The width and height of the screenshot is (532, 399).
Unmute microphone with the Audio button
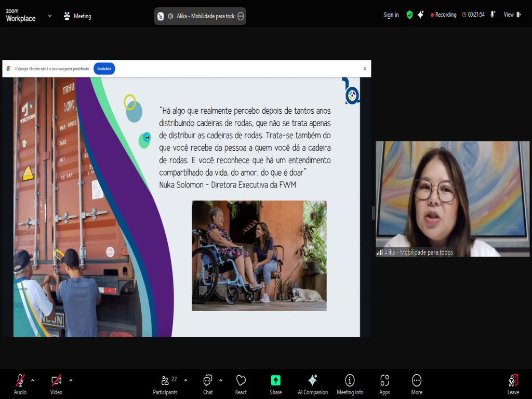(20, 383)
